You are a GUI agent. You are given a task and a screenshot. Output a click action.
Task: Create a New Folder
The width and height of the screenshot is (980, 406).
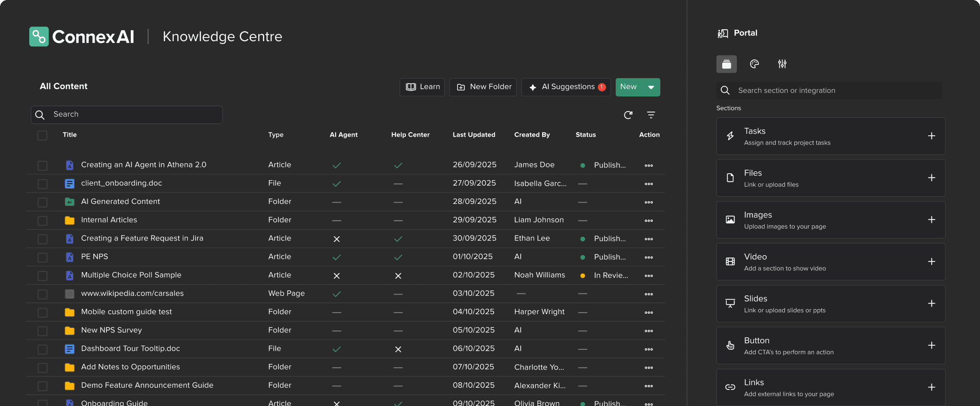click(x=483, y=87)
